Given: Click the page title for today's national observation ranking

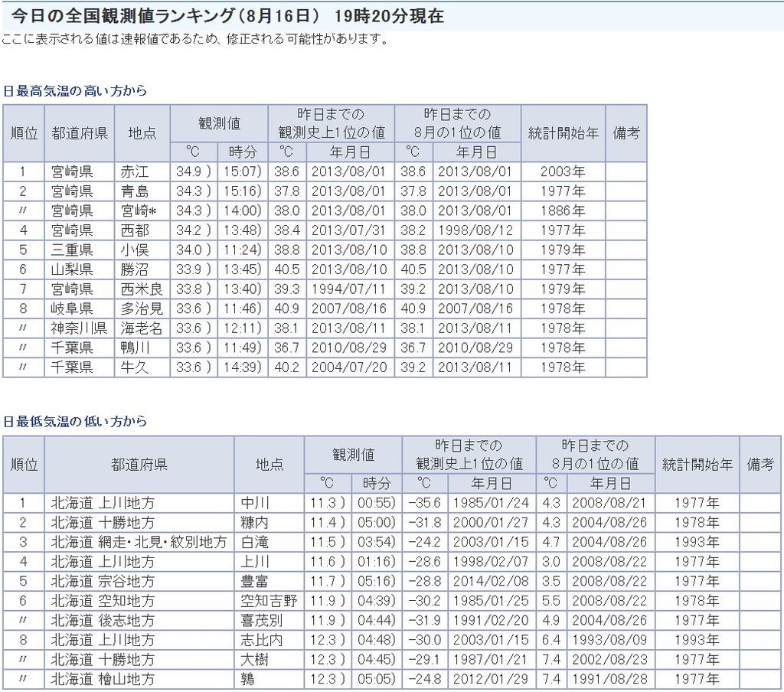Looking at the screenshot, I should 227,16.
